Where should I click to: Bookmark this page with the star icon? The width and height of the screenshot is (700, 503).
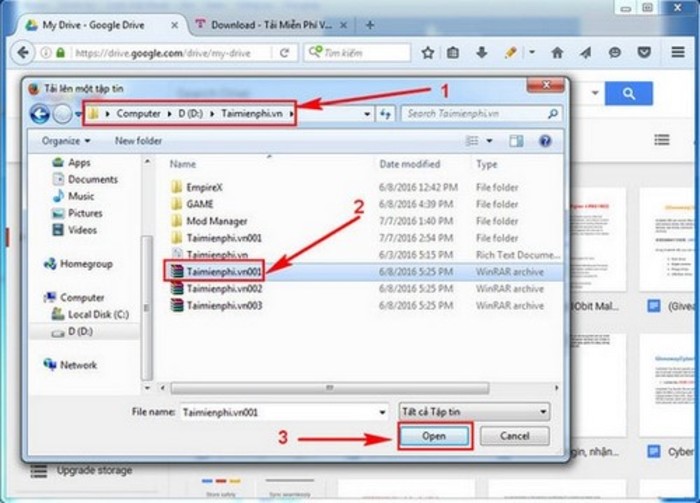(x=428, y=53)
